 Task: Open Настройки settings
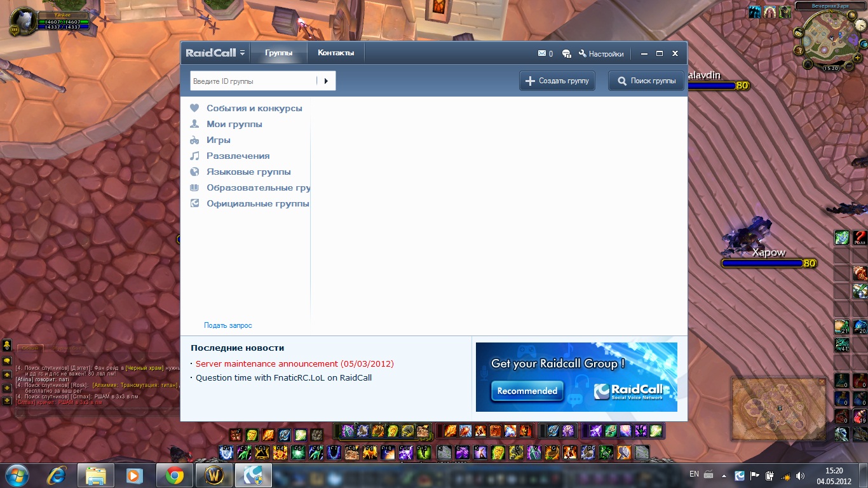pyautogui.click(x=601, y=54)
